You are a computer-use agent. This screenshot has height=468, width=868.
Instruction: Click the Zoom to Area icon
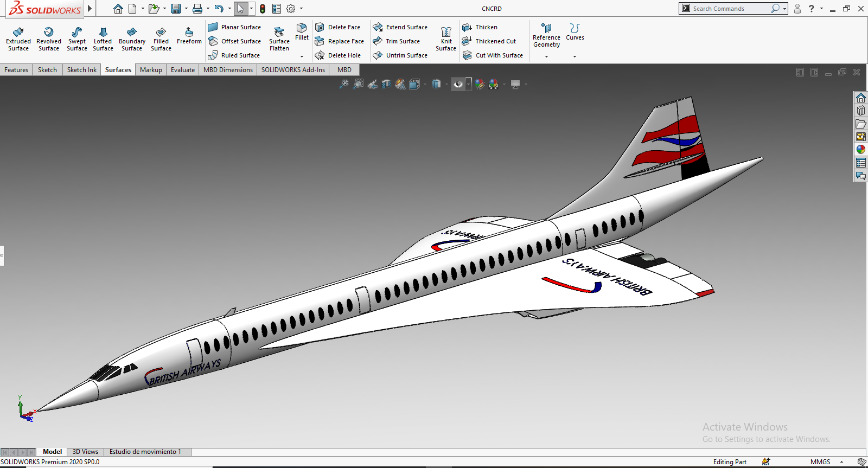358,84
